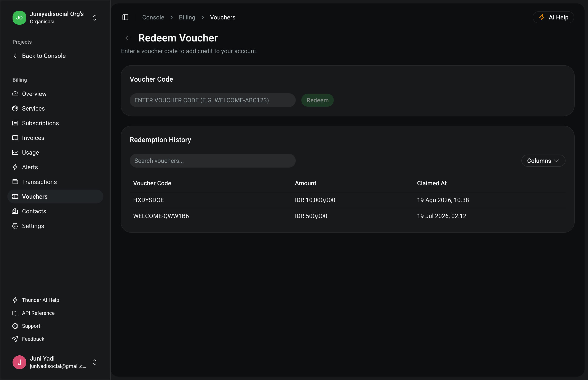Click Billing in the breadcrumb
Screen dimensions: 588x380
(187, 17)
